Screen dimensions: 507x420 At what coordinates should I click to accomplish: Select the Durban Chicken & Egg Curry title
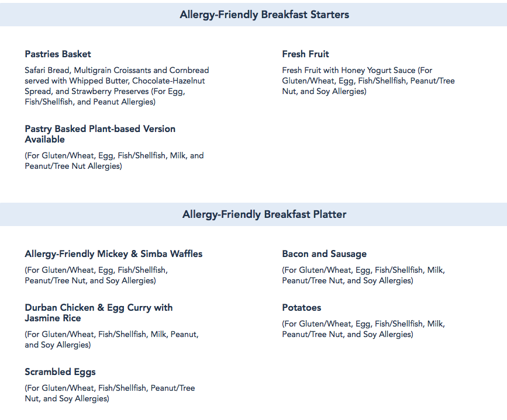pos(98,313)
